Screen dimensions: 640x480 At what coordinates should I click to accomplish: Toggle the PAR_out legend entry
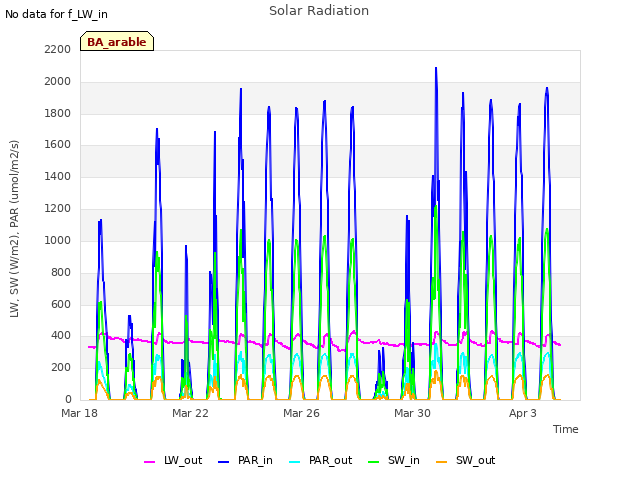pyautogui.click(x=320, y=460)
